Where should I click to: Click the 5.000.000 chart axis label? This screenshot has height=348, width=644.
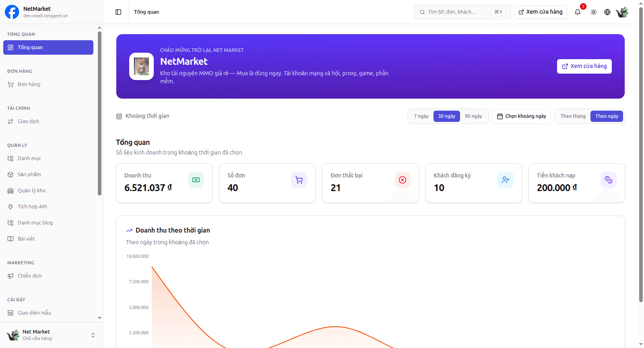click(139, 307)
